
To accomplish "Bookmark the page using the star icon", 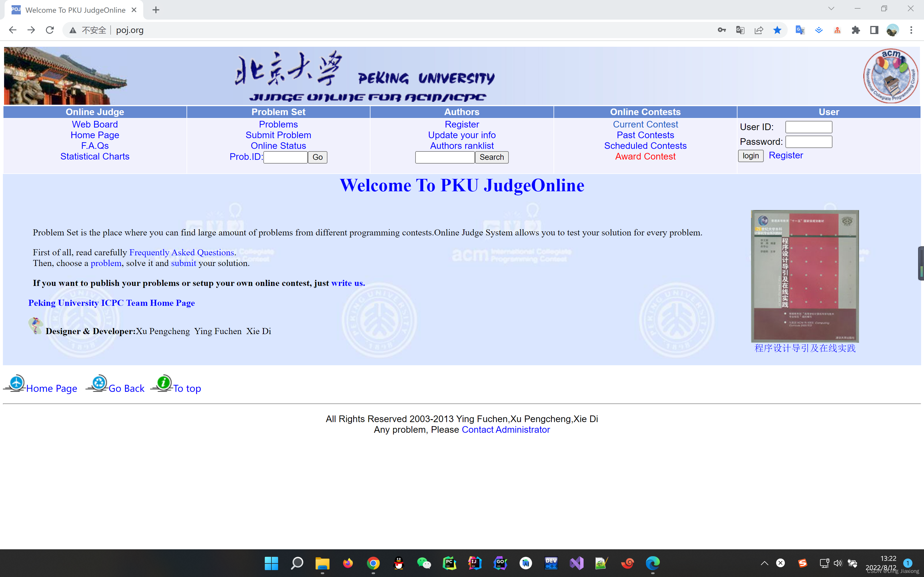I will (x=777, y=30).
